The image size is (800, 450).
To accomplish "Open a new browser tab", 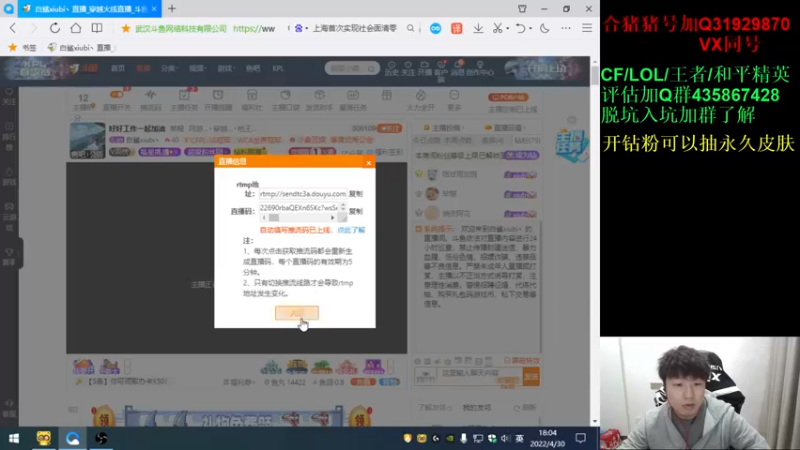I will [172, 9].
